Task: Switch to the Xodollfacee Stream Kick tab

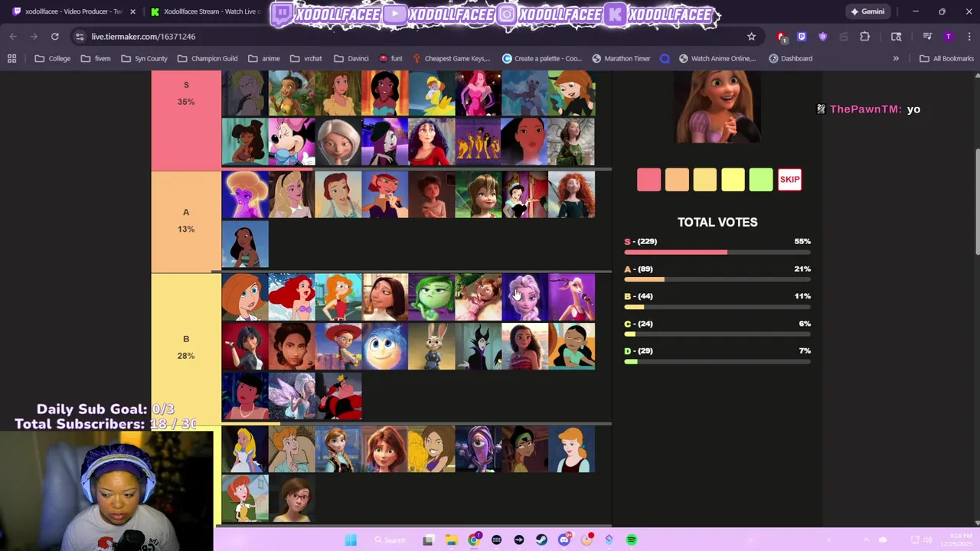Action: pos(205,11)
